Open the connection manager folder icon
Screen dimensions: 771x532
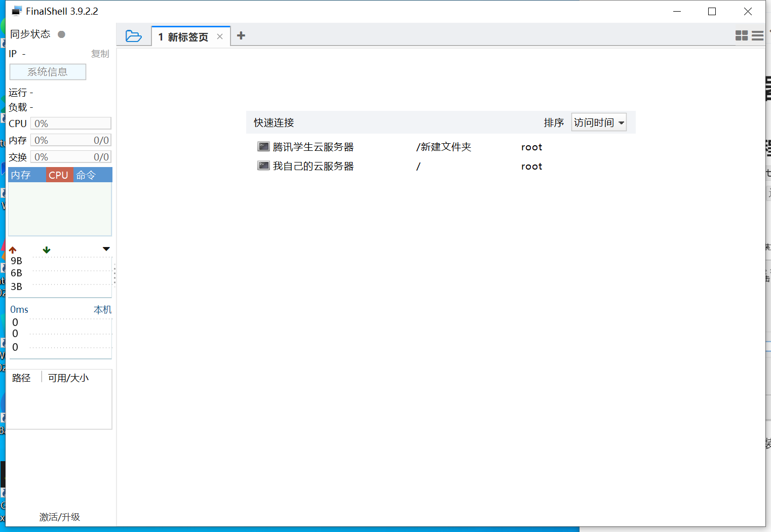point(133,35)
